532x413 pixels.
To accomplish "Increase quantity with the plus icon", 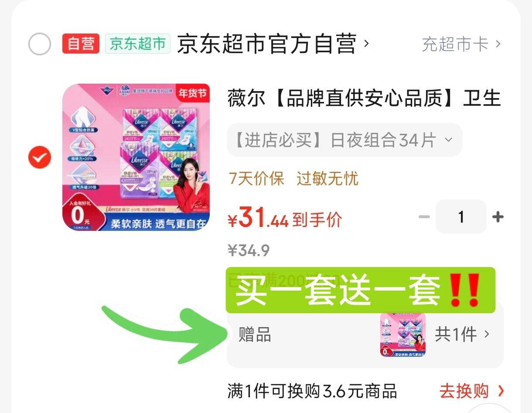I will (x=498, y=217).
